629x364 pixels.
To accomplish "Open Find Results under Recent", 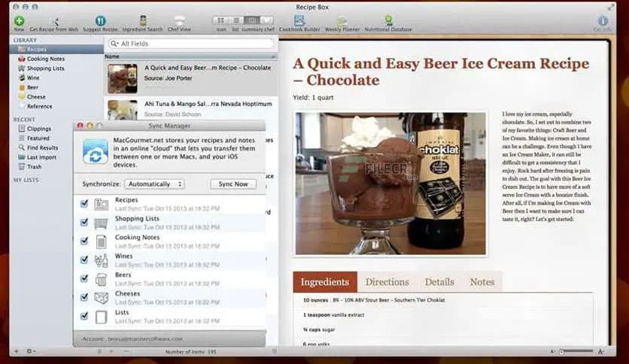I will pyautogui.click(x=42, y=147).
